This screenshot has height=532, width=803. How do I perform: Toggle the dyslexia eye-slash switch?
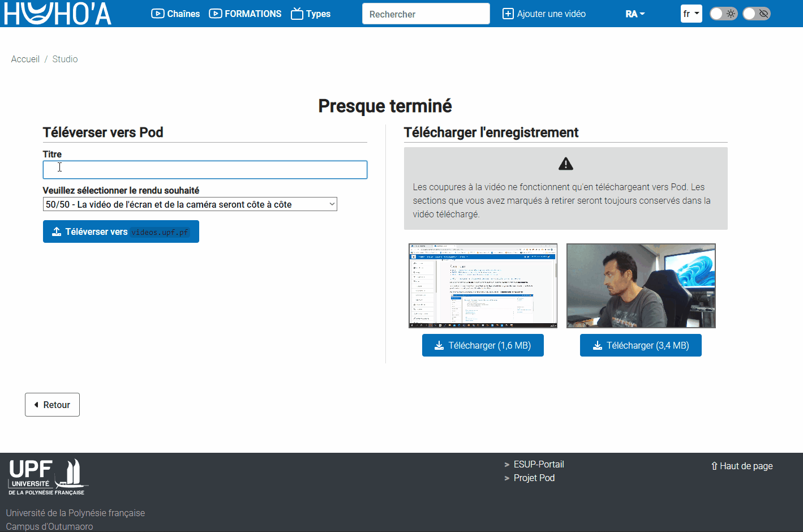pos(756,14)
